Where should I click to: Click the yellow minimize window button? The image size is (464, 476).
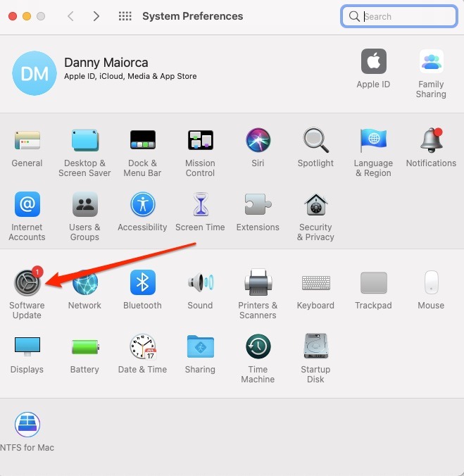click(x=27, y=16)
